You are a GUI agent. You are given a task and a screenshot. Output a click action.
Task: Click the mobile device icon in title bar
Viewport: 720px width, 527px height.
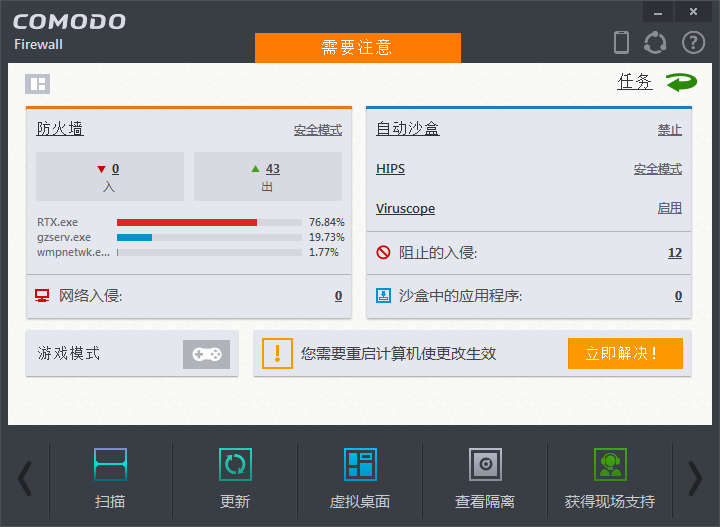point(621,42)
